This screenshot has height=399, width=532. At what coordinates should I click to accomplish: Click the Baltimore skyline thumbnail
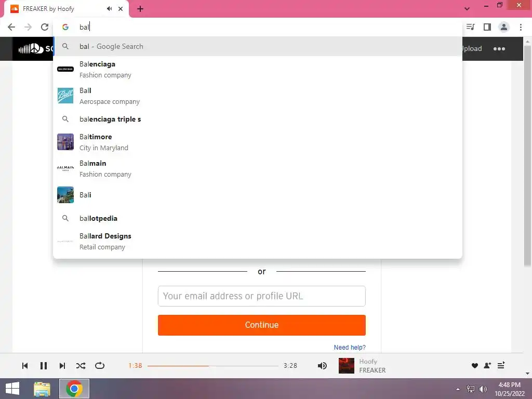pyautogui.click(x=65, y=142)
